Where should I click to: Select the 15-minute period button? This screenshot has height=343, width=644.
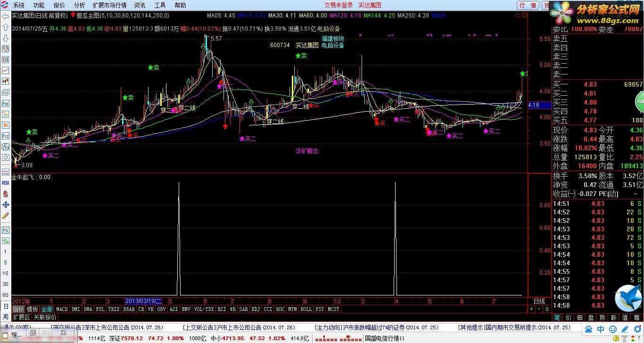click(6, 273)
